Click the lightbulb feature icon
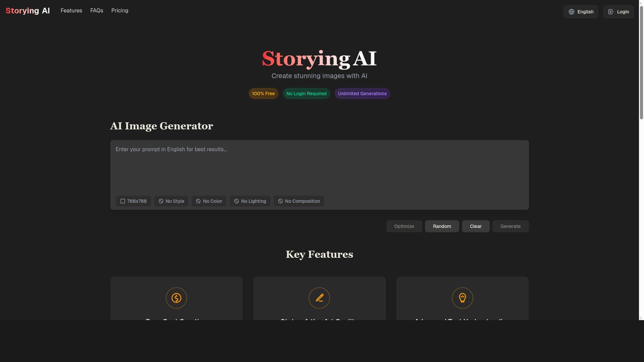The image size is (644, 362). click(462, 298)
